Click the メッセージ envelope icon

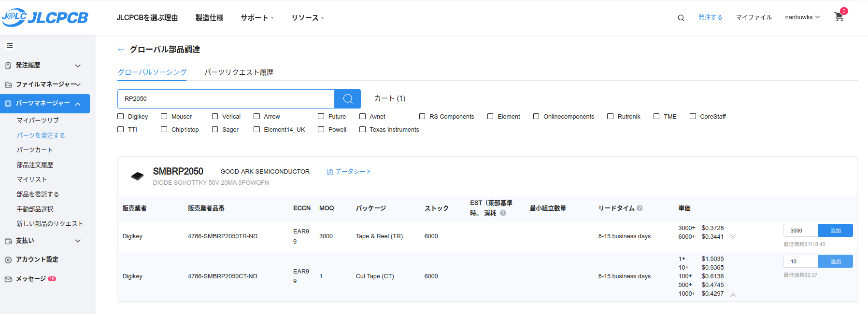pos(8,279)
